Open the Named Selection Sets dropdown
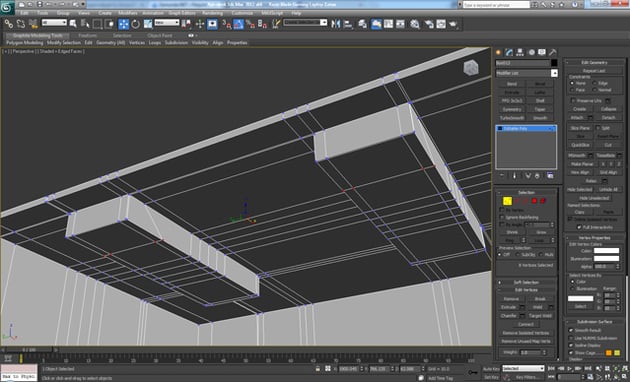This screenshot has width=630, height=382. [305, 23]
